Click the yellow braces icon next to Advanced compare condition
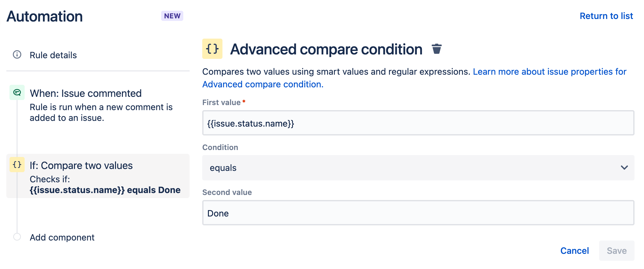This screenshot has height=269, width=644. [x=212, y=49]
